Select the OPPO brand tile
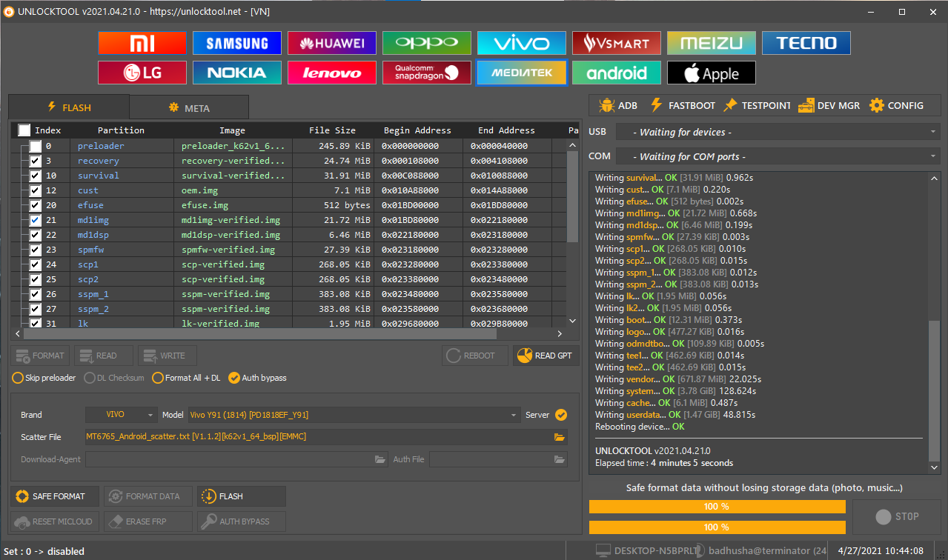 427,43
